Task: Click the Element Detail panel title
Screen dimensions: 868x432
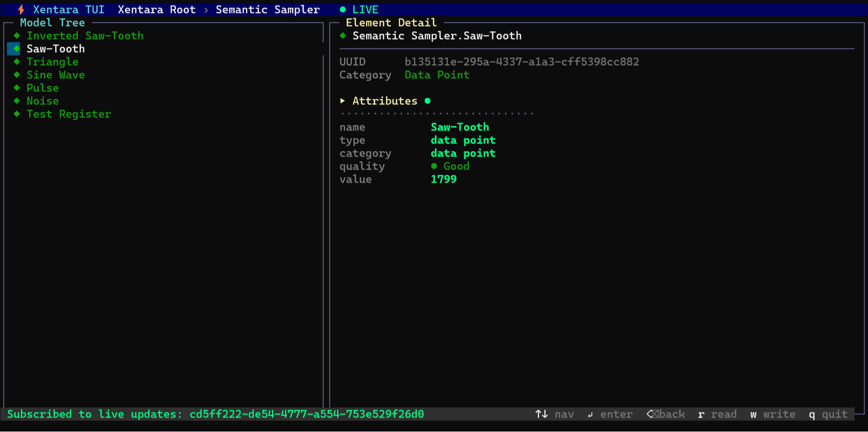Action: 392,22
